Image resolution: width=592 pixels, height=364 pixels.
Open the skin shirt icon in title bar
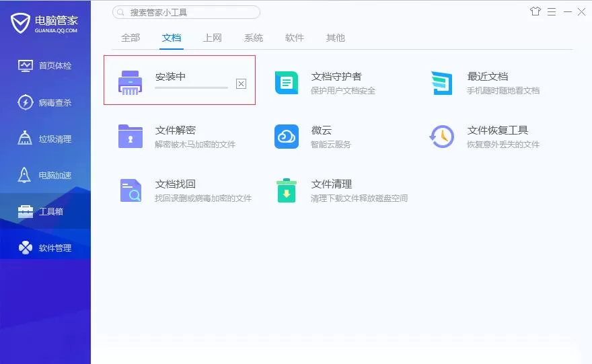[x=535, y=11]
